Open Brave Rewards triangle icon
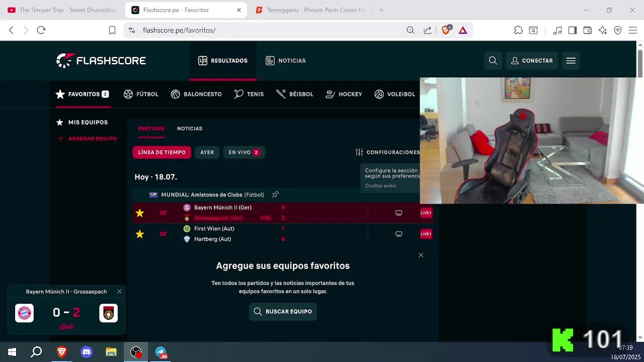This screenshot has width=644, height=362. point(463,30)
